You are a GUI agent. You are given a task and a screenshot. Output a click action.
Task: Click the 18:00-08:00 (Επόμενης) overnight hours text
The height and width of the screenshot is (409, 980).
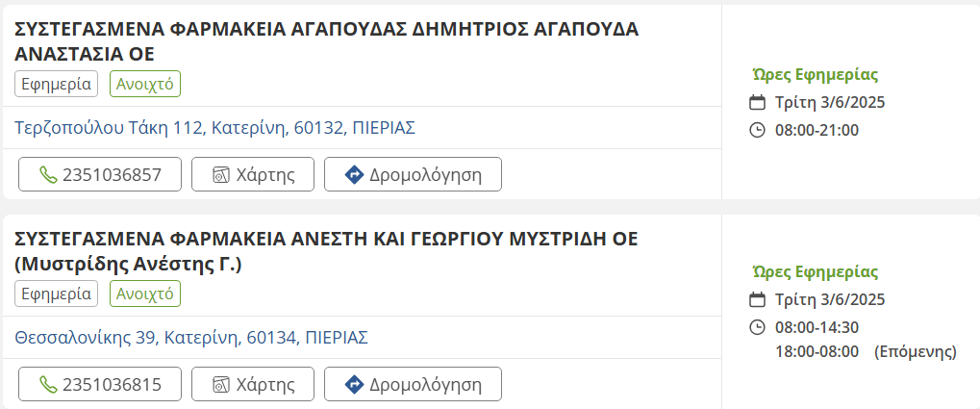(x=865, y=351)
